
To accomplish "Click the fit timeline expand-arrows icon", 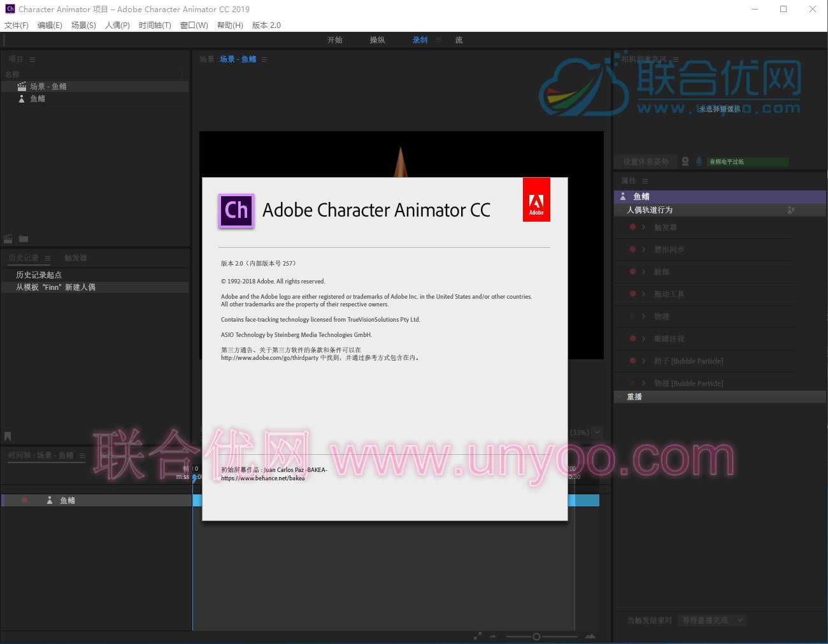I will pos(478,636).
